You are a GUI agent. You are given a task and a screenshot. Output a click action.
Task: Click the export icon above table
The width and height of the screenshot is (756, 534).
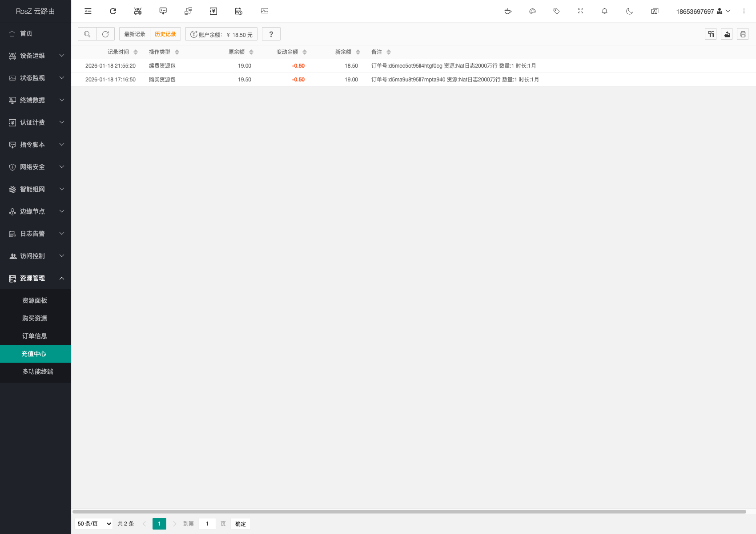coord(727,34)
